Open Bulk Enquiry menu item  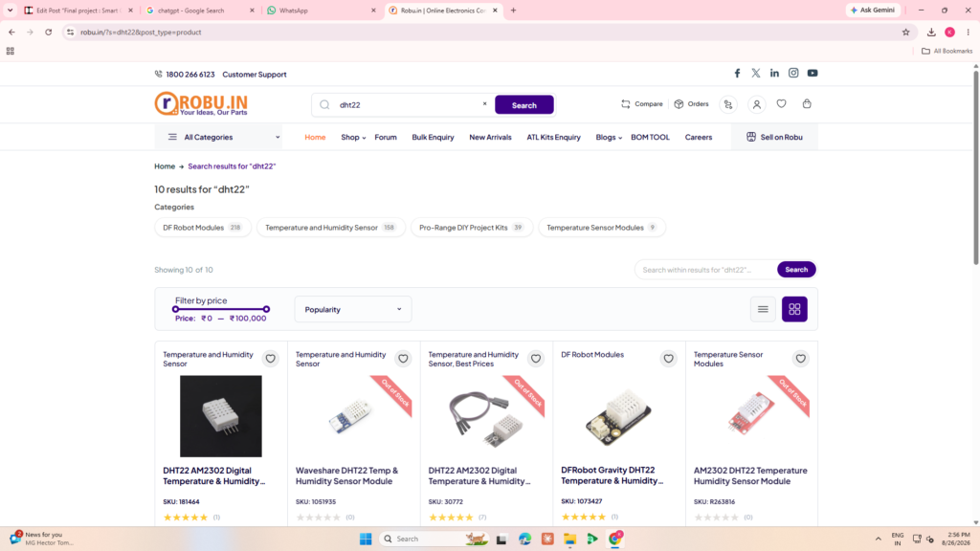click(x=433, y=137)
